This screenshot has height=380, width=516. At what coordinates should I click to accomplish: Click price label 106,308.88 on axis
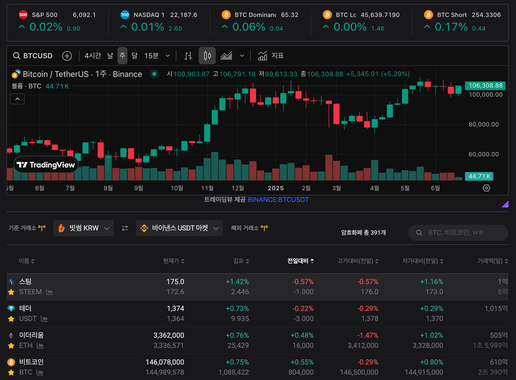click(485, 86)
